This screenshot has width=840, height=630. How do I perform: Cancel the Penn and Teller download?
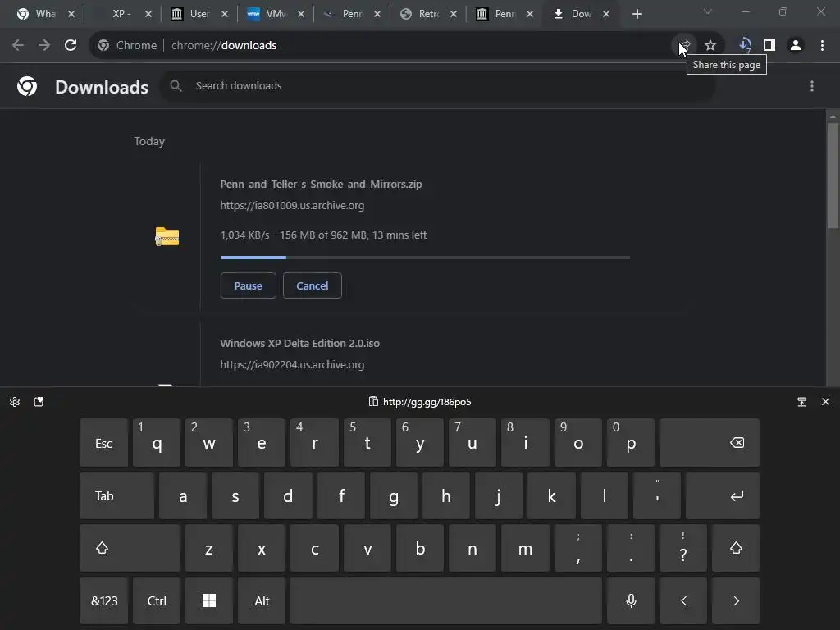(x=313, y=285)
